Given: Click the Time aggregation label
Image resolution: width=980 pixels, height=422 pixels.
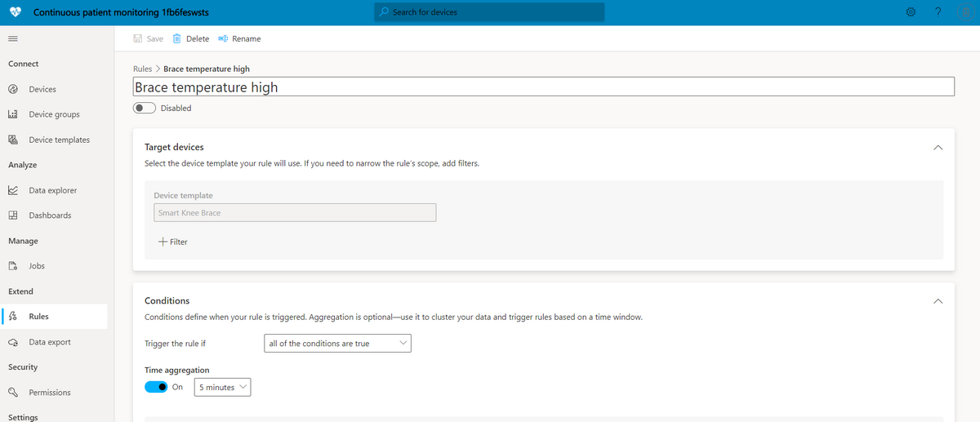Looking at the screenshot, I should [177, 370].
